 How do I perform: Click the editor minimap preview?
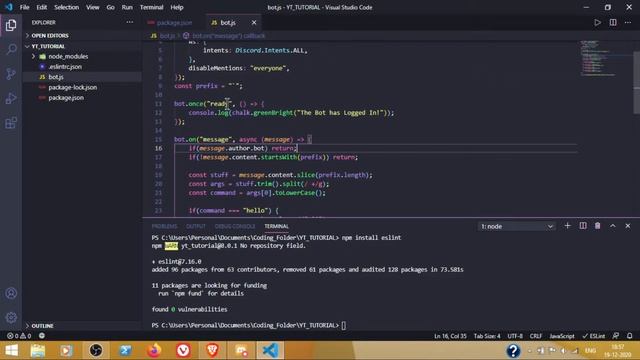tap(598, 58)
